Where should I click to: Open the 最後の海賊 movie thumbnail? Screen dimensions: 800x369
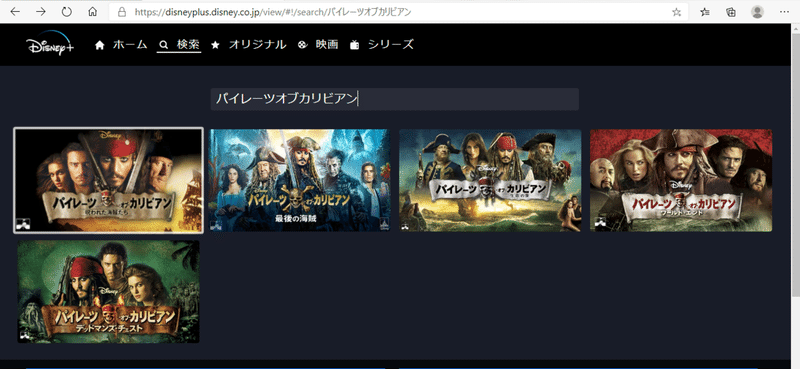[x=299, y=180]
